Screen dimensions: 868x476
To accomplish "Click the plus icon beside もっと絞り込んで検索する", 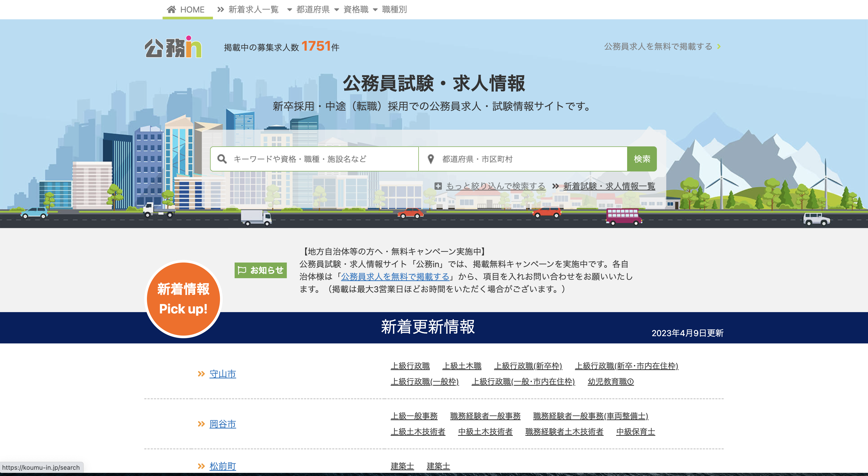I will click(438, 186).
